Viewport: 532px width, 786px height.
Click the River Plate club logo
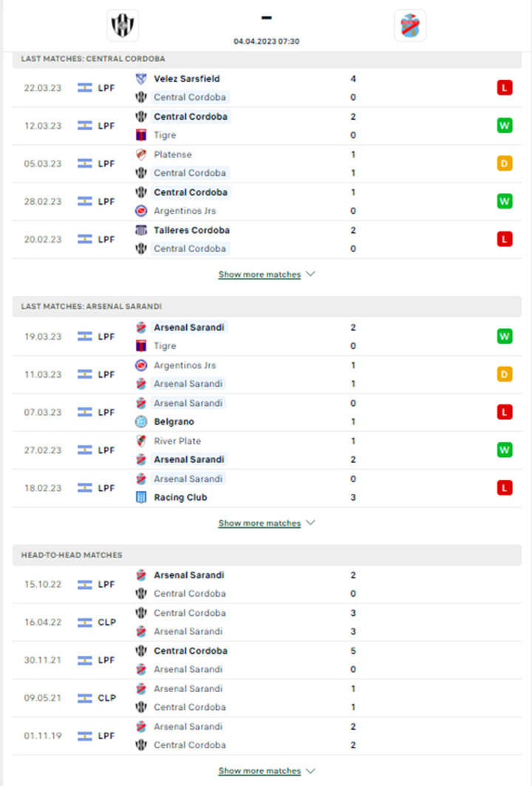[x=141, y=441]
